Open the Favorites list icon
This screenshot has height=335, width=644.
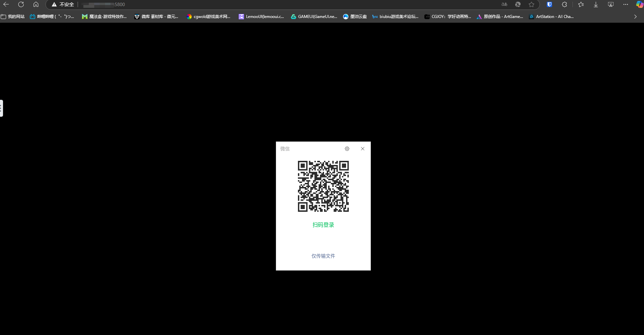[x=581, y=4]
